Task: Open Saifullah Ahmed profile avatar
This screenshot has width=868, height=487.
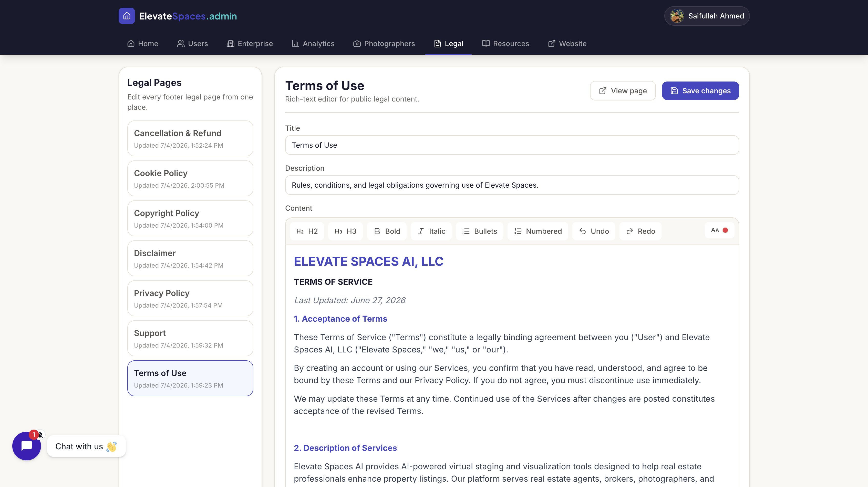Action: pyautogui.click(x=677, y=16)
